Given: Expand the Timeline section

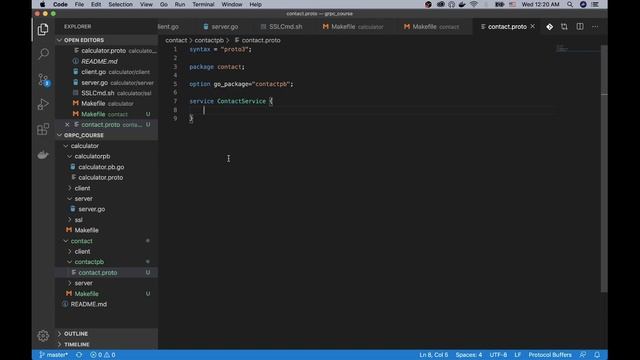Looking at the screenshot, I should tap(60, 344).
